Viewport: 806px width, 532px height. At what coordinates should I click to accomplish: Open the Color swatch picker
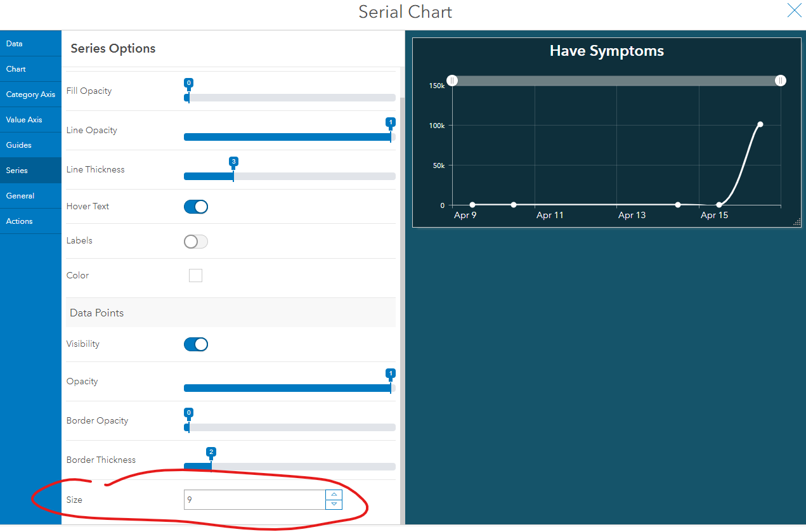coord(195,275)
